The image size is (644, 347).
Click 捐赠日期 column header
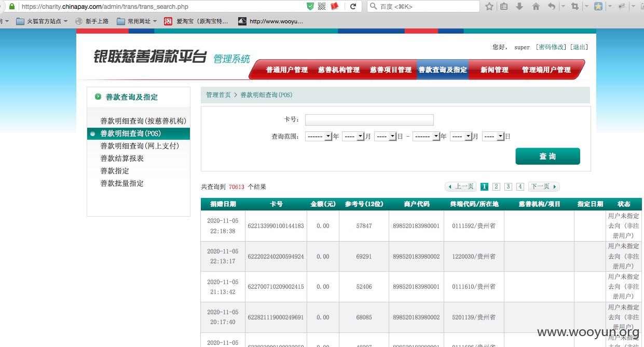[223, 204]
